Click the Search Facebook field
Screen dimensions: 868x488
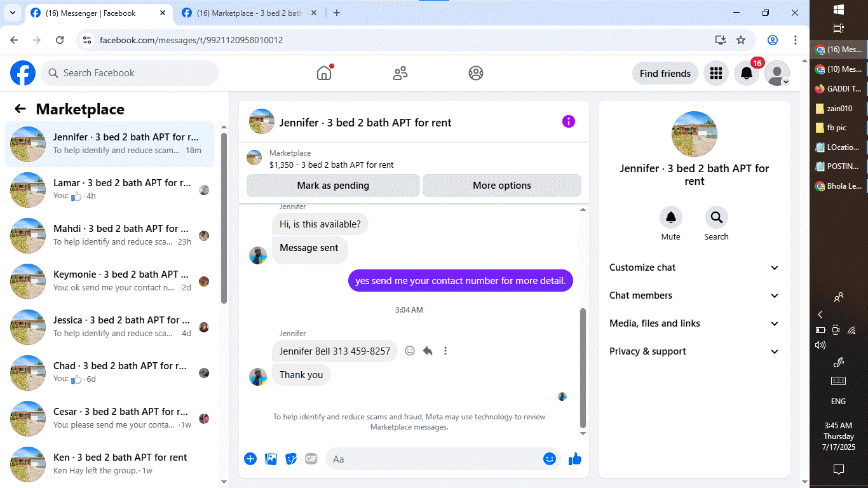[x=130, y=73]
